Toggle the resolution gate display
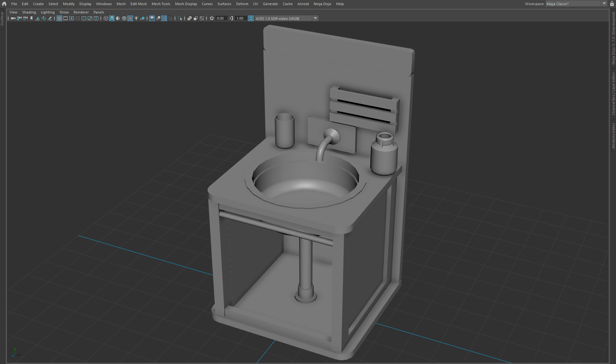616x364 pixels. click(71, 18)
